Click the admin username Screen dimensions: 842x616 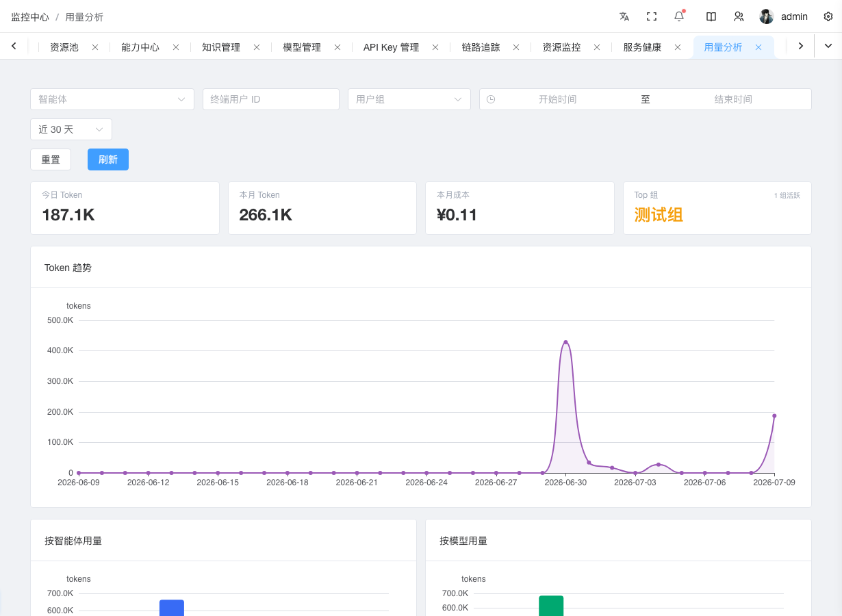point(794,16)
